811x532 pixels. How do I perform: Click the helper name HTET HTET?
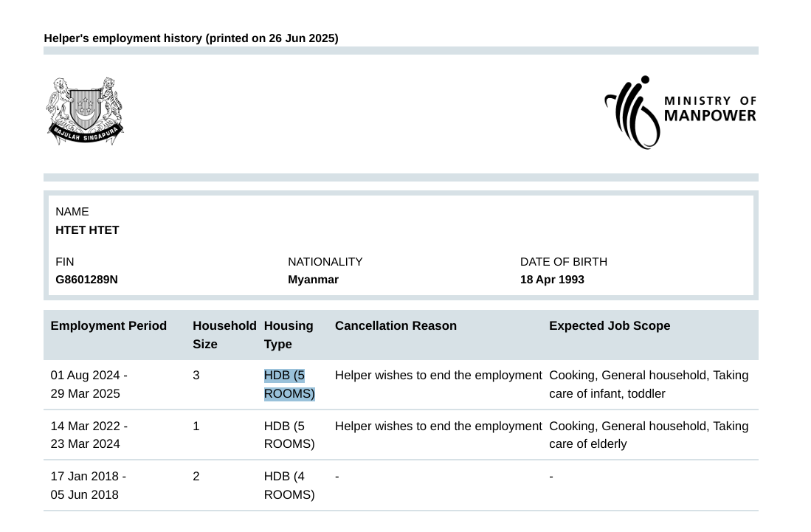tap(87, 230)
